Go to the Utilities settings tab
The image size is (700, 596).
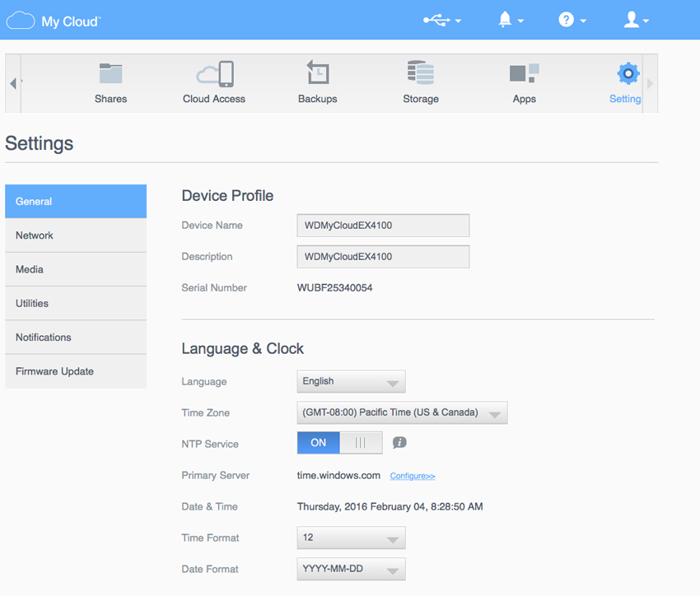[76, 304]
